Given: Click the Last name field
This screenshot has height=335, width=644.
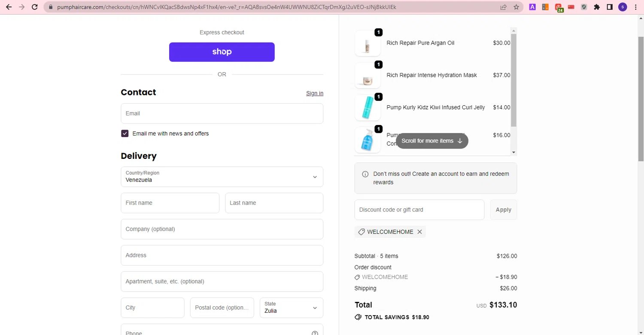Looking at the screenshot, I should click(274, 203).
